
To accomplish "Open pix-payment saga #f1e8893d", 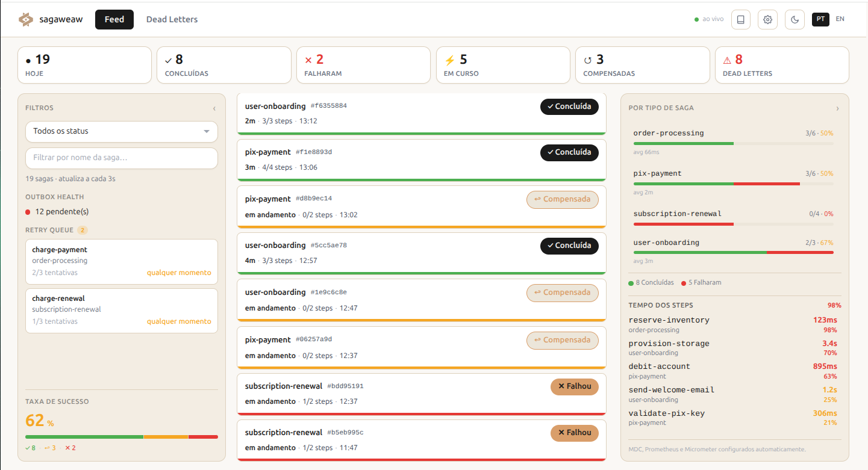I will coord(422,159).
